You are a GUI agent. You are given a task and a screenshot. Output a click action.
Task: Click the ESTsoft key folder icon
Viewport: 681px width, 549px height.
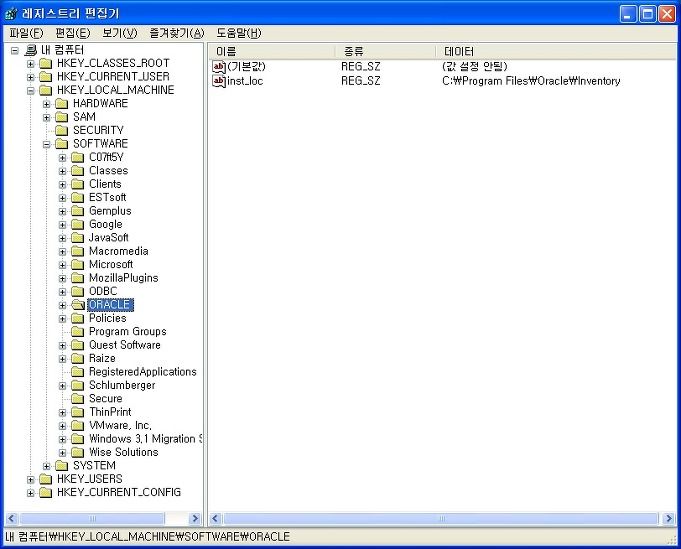coord(78,198)
